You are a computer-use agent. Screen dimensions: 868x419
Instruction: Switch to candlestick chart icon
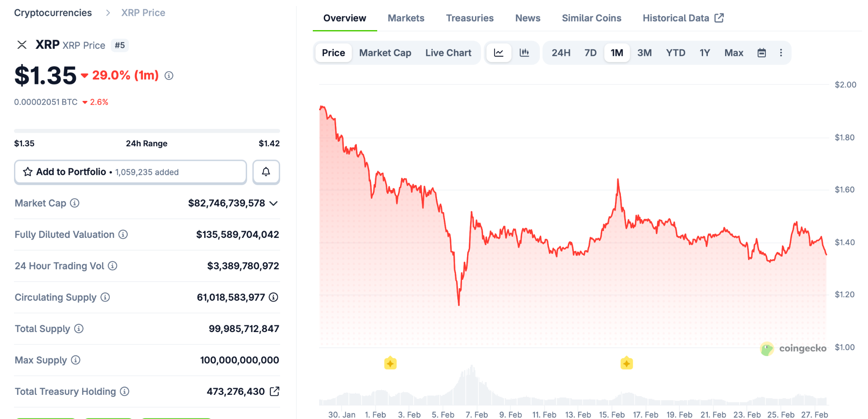pyautogui.click(x=524, y=53)
